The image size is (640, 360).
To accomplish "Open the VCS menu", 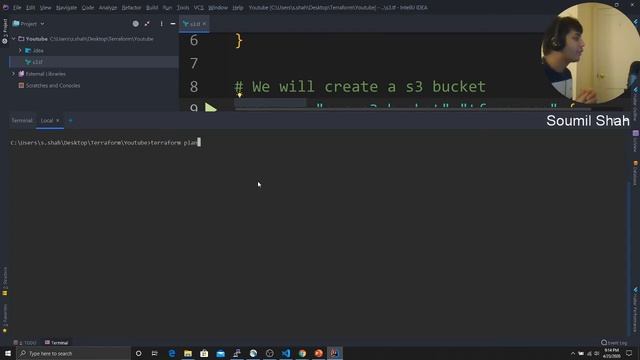I will click(198, 7).
